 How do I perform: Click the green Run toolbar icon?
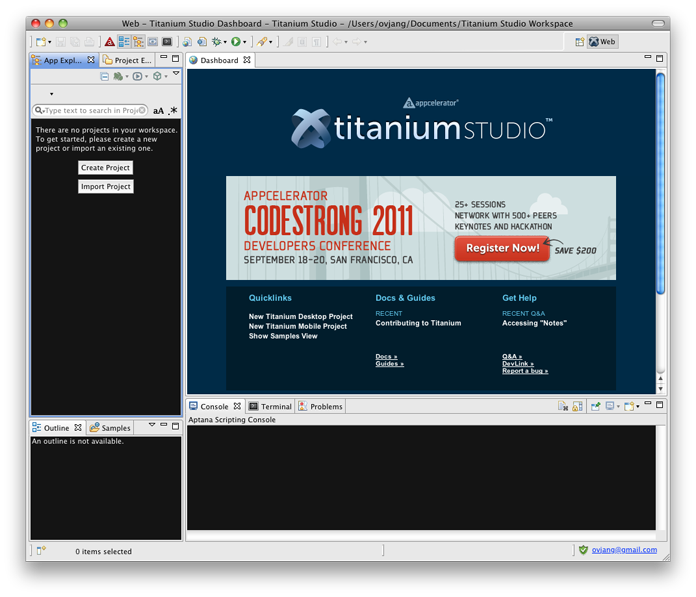pyautogui.click(x=236, y=42)
